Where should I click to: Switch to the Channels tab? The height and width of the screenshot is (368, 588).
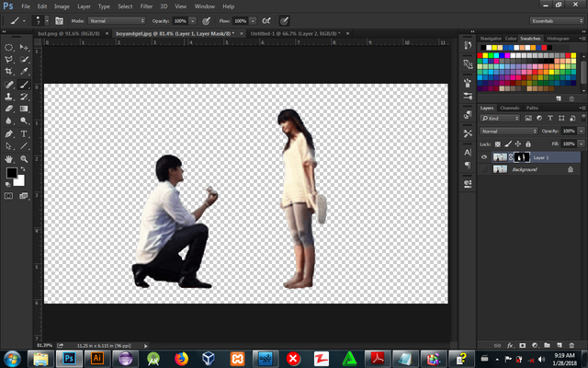510,108
